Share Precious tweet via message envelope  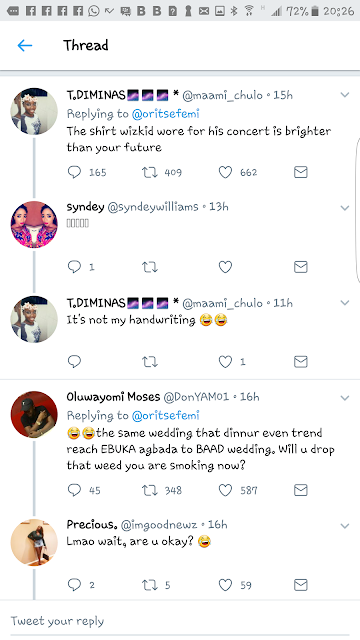pyautogui.click(x=300, y=585)
